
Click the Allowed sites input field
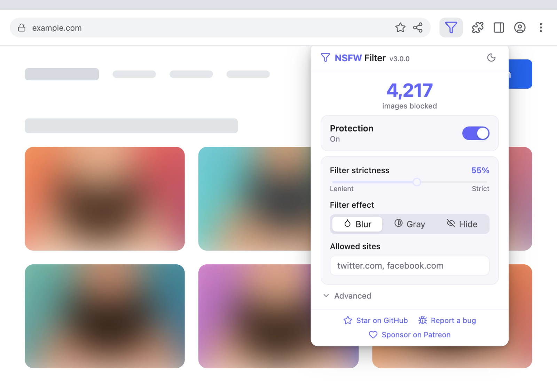click(x=409, y=266)
